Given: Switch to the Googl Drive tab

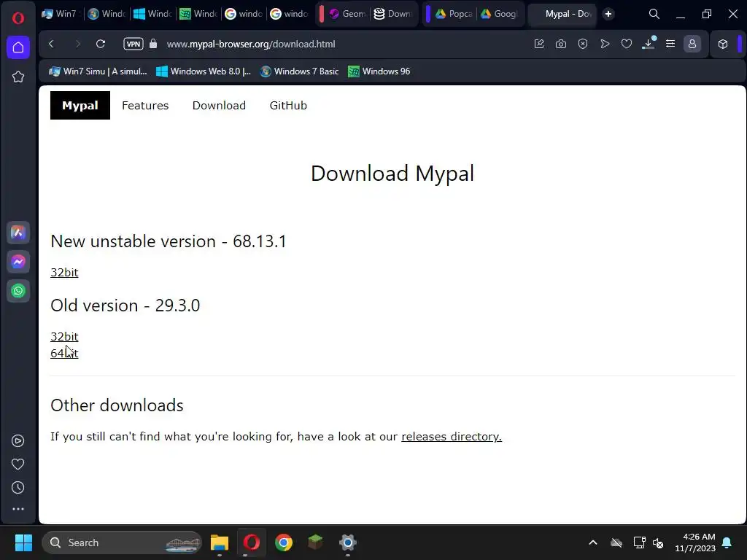Looking at the screenshot, I should pyautogui.click(x=499, y=14).
